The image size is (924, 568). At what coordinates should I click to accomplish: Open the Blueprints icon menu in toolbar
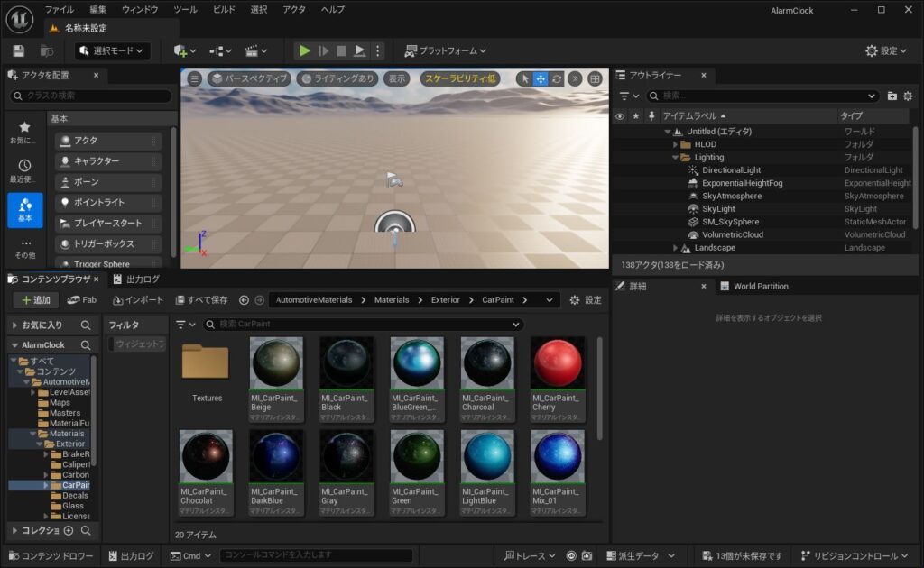tap(220, 51)
